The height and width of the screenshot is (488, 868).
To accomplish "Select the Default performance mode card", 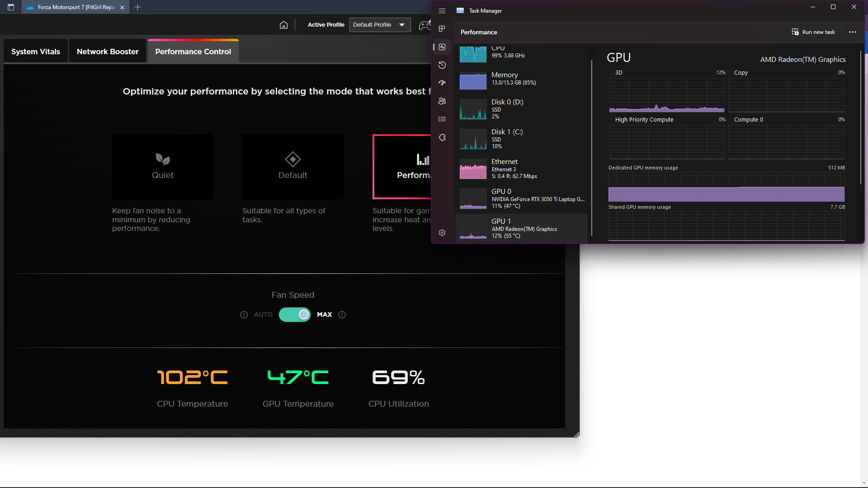I will pos(293,167).
